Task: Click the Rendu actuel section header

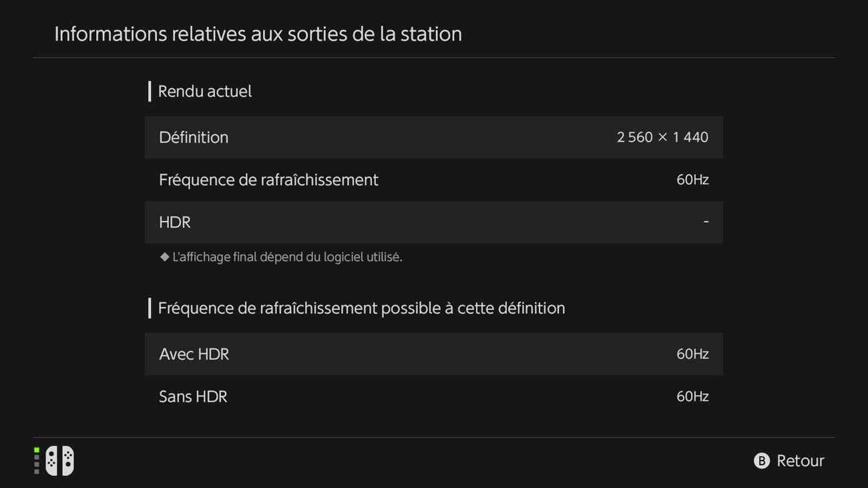Action: pyautogui.click(x=204, y=91)
